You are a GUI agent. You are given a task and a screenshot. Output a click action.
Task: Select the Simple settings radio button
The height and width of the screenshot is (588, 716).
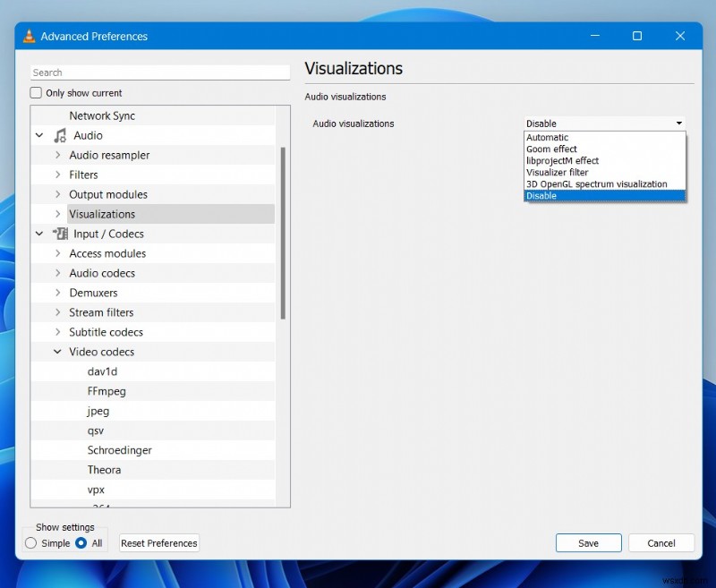click(31, 543)
